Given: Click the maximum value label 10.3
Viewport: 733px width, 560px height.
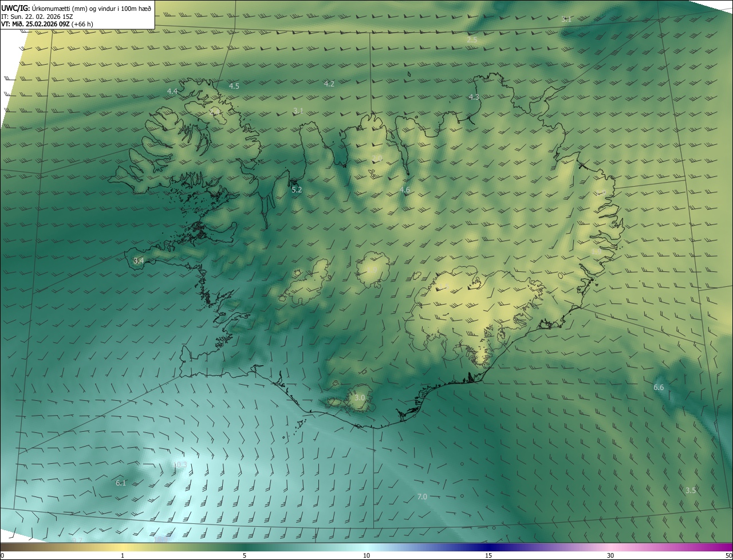Looking at the screenshot, I should [180, 464].
